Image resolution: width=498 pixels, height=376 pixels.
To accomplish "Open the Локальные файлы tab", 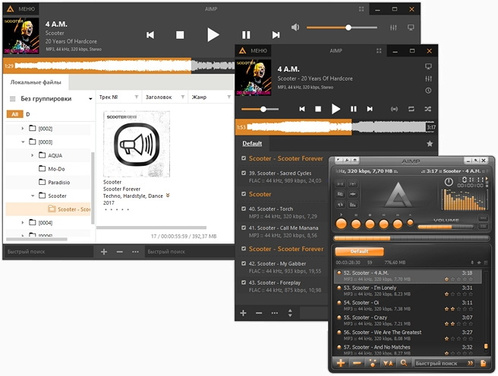I will pos(36,82).
